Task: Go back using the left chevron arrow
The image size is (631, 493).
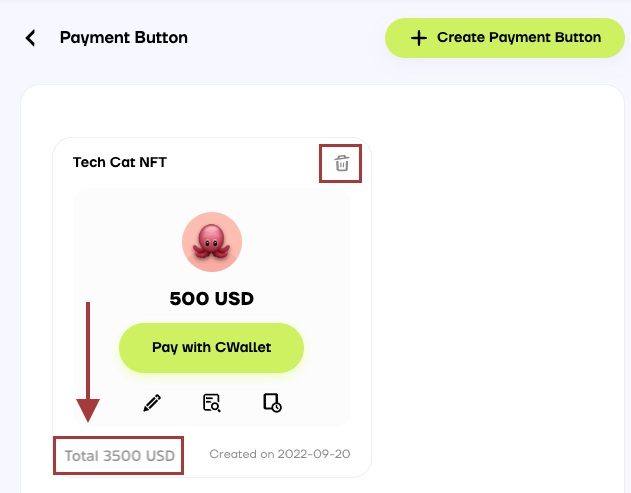Action: [31, 38]
